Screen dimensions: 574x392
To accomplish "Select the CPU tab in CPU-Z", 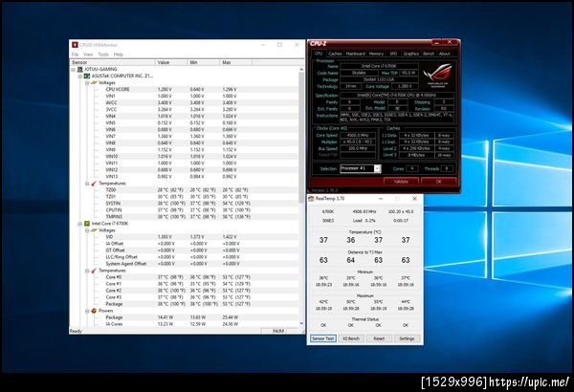I will click(x=319, y=54).
